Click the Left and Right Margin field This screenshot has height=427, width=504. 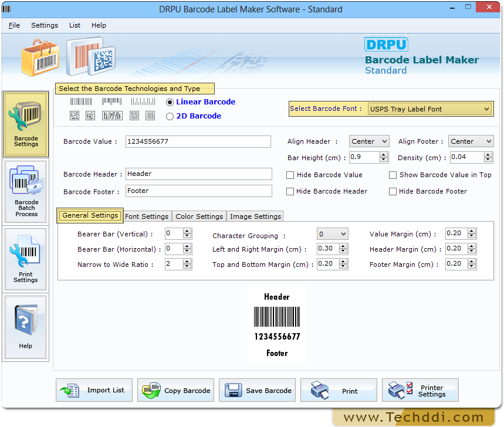(x=328, y=249)
